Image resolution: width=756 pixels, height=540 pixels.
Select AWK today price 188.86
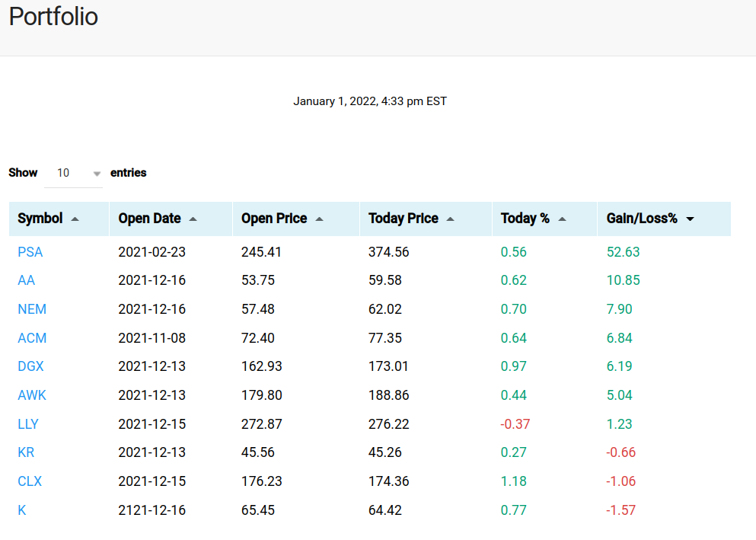[x=388, y=395]
